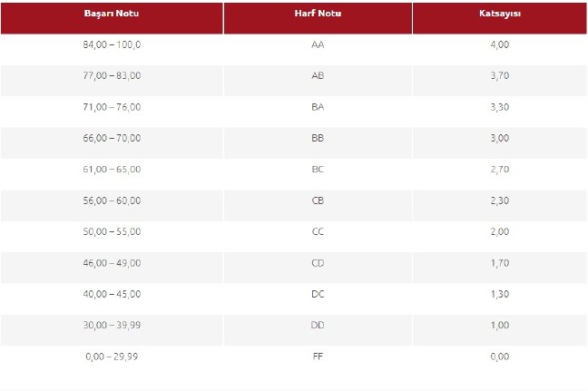Screen dimensions: 588x391
Task: Click the Harf Notu column header
Action: tap(318, 17)
